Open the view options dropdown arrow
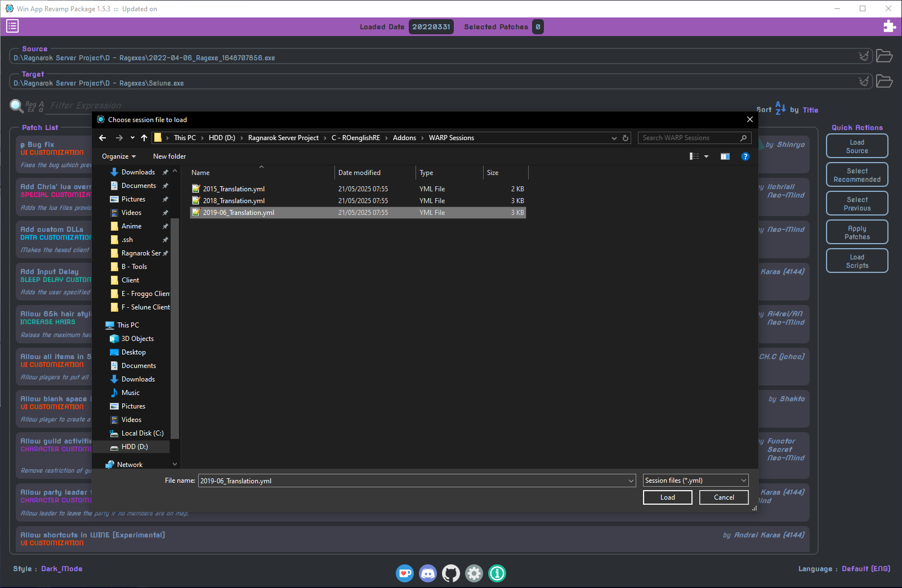The image size is (902, 588). [x=707, y=156]
